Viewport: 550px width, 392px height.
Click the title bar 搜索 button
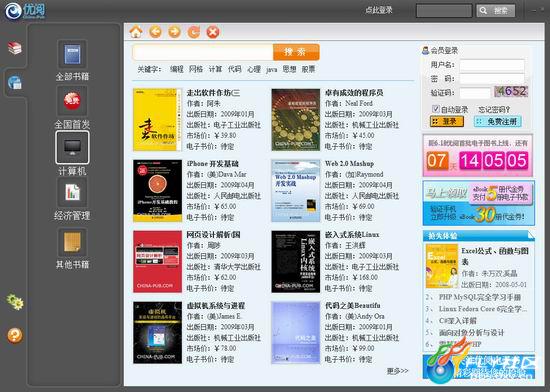click(496, 11)
